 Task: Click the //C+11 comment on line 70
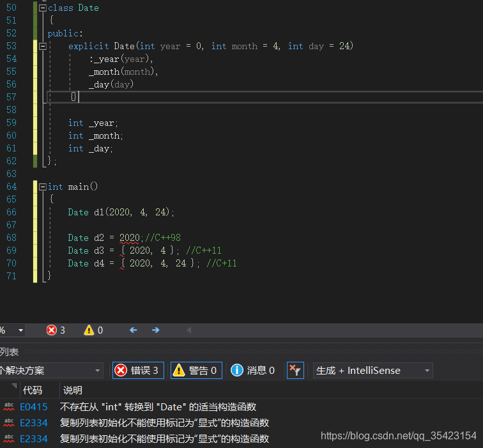[222, 263]
